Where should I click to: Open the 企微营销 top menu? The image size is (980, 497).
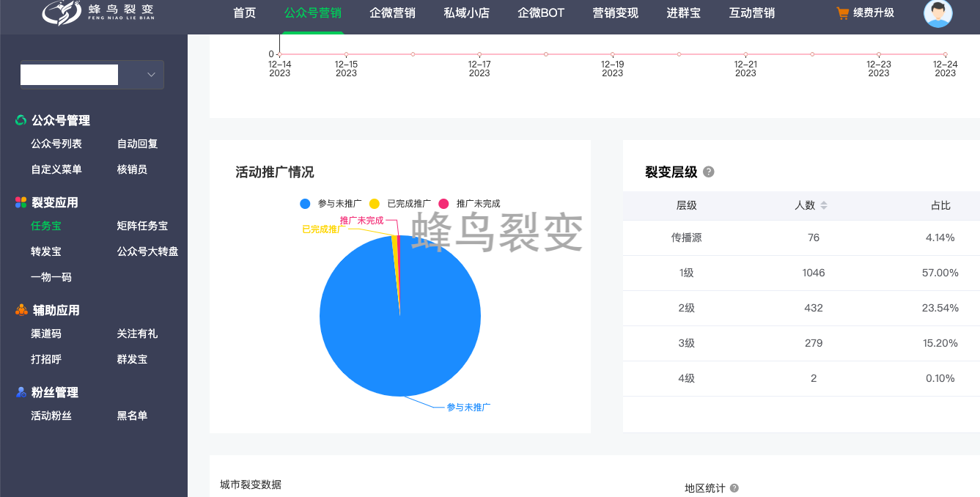tap(392, 13)
